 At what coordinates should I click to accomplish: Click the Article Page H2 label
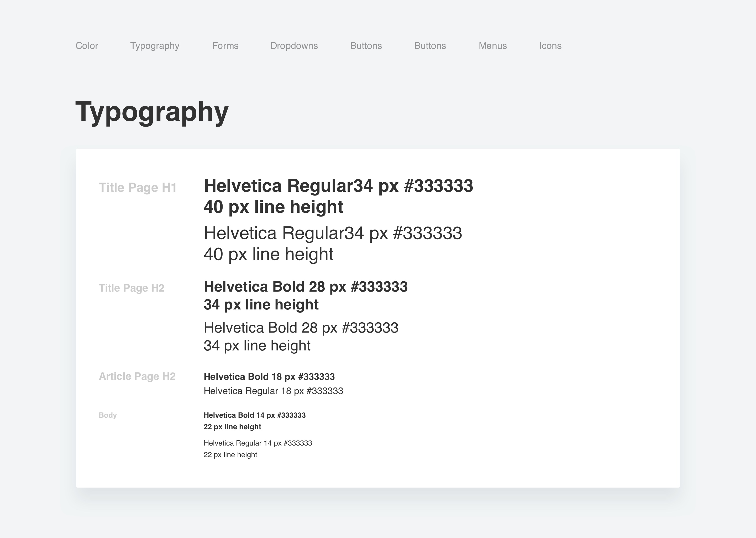[137, 376]
